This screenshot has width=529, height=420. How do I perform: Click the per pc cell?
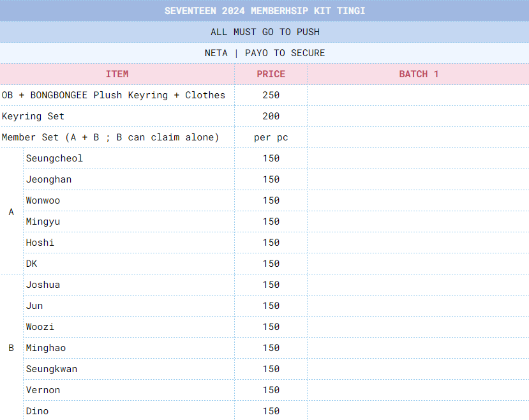coord(271,137)
